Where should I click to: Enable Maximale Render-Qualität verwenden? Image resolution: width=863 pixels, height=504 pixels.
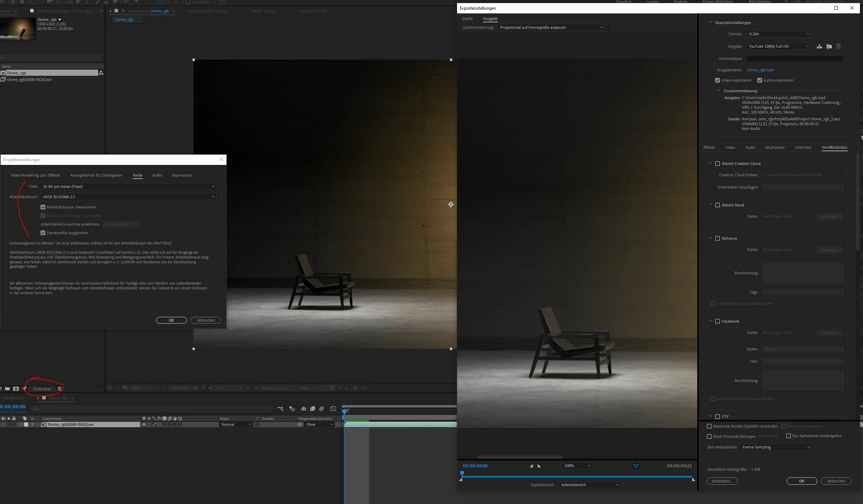click(x=709, y=426)
